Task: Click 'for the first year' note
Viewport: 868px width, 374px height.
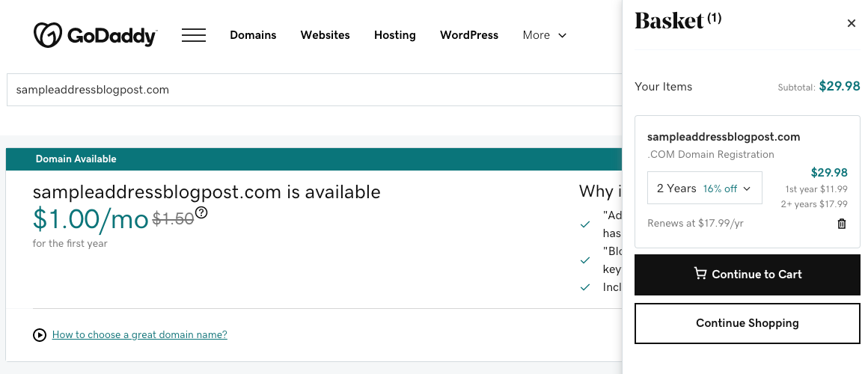Action: [x=70, y=243]
